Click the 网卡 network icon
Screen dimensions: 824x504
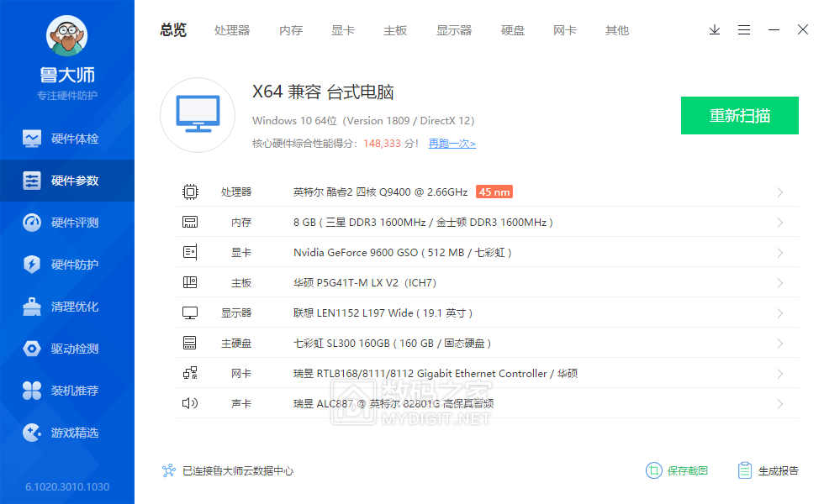(x=190, y=373)
